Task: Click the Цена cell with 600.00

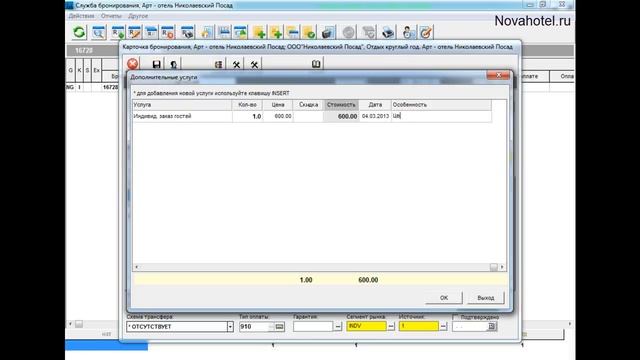Action: [x=278, y=116]
